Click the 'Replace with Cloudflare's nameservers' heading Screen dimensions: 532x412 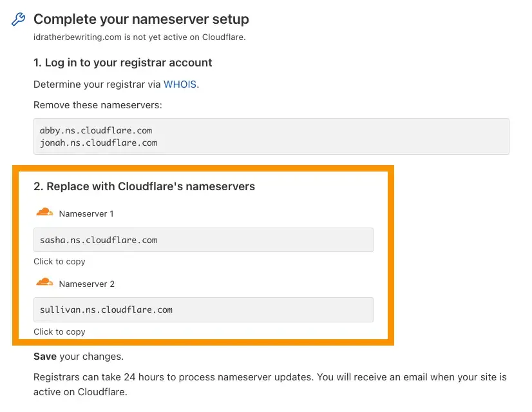pyautogui.click(x=144, y=186)
